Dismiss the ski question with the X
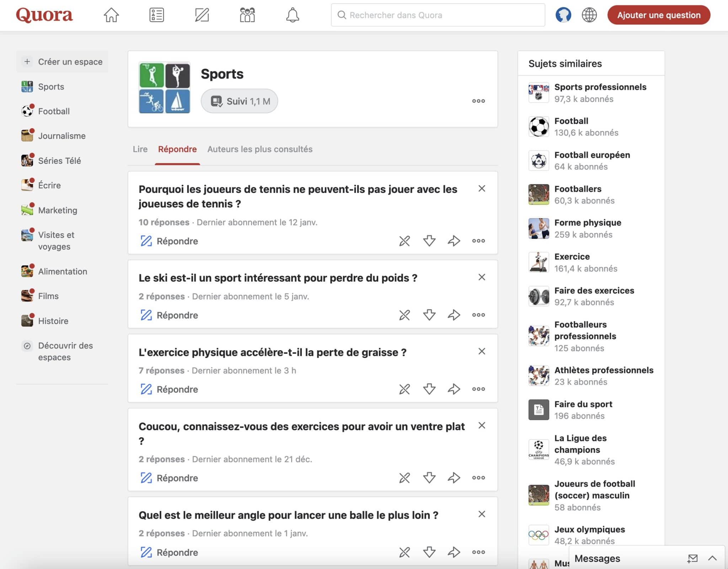Screen dimensions: 728x569 482,277
